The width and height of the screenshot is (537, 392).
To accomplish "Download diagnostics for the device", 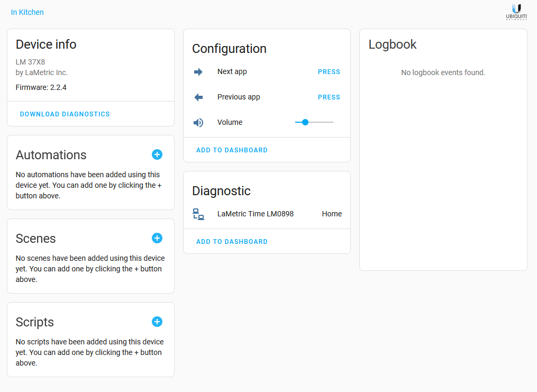I will pyautogui.click(x=65, y=114).
